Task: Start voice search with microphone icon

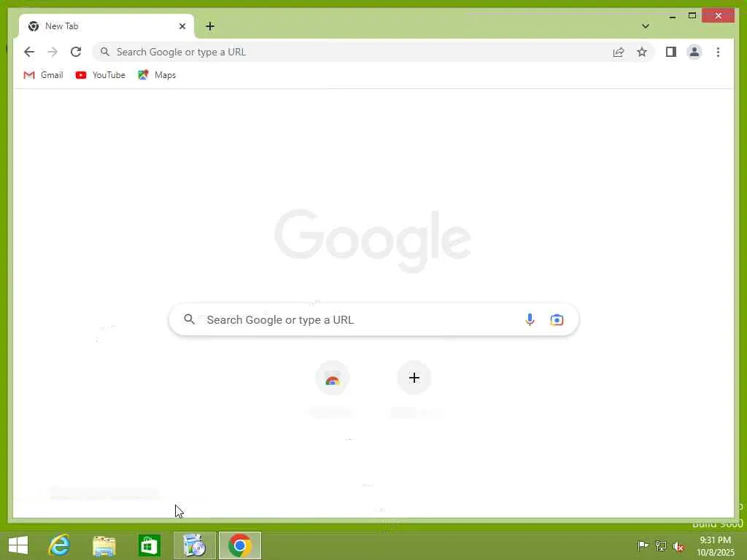Action: point(530,319)
